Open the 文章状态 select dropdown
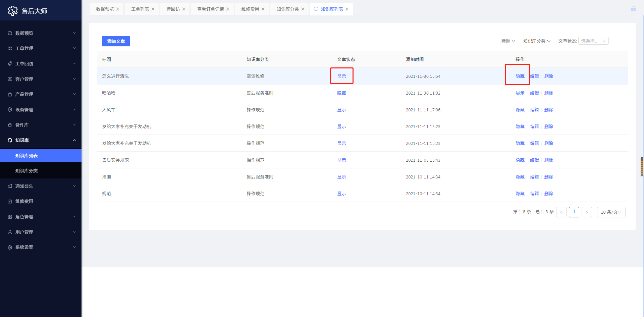644x317 pixels. coord(593,41)
